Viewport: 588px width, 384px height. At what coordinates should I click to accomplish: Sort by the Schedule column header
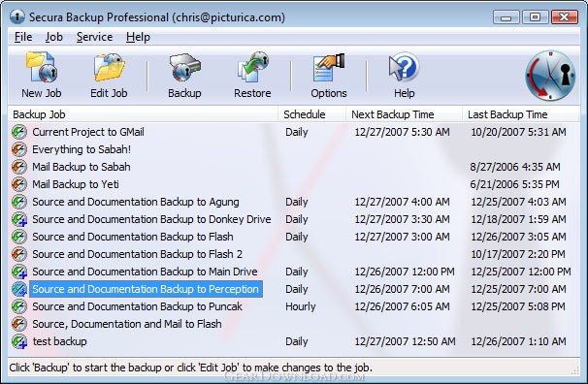tap(311, 114)
